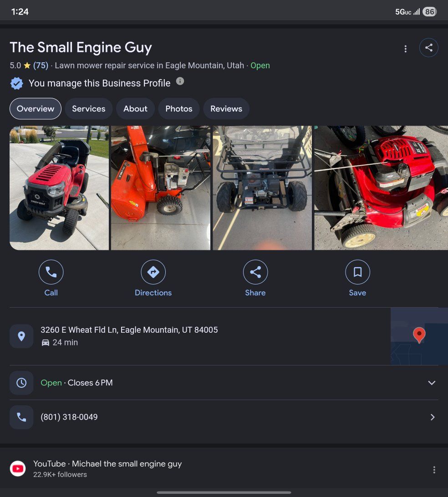Tap the location pin icon beside the address

click(21, 336)
